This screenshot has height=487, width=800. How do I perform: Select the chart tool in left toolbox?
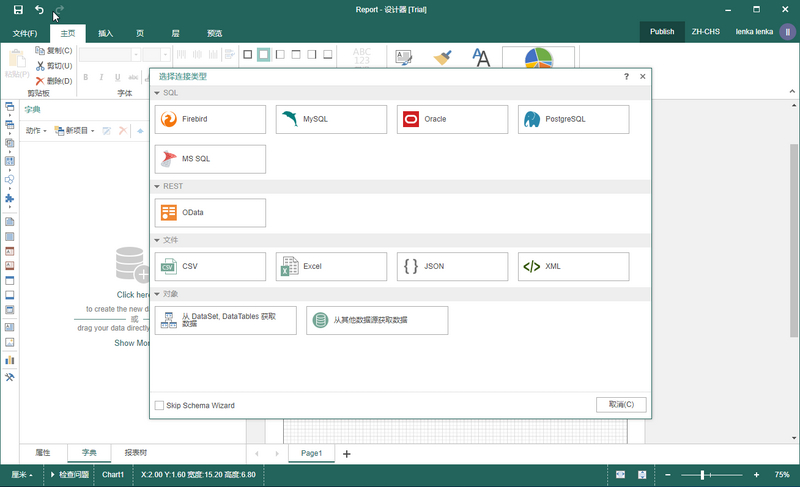(x=10, y=361)
